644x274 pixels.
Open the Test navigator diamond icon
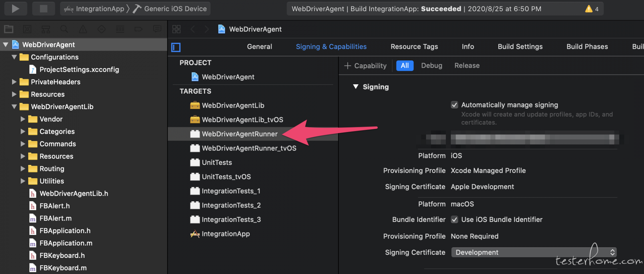[101, 29]
